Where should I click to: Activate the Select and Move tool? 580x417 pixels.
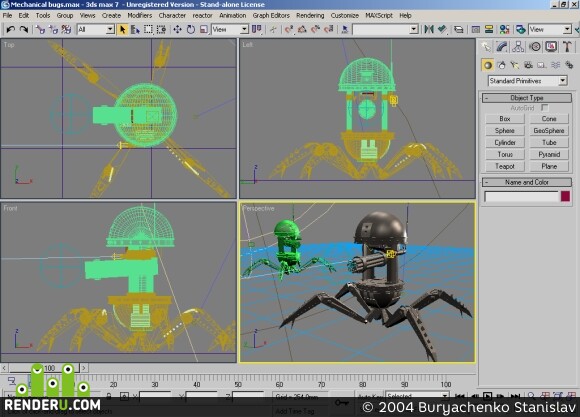click(178, 29)
